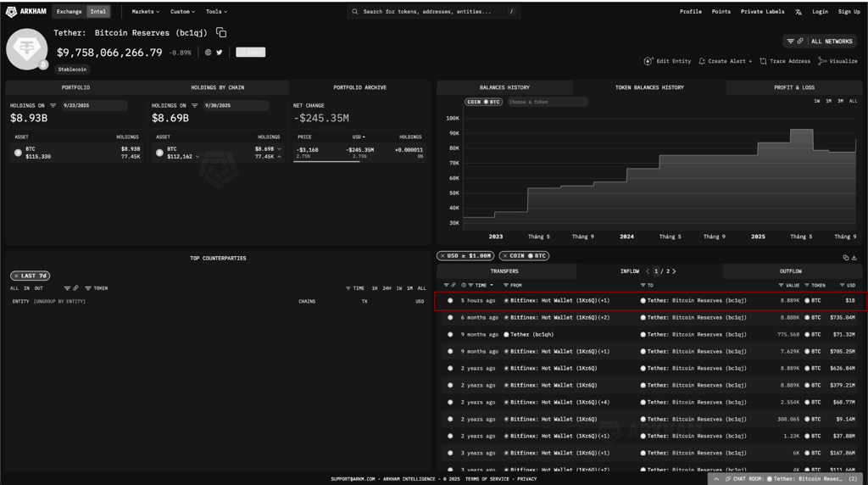
Task: Open the Portfolio tab
Action: 75,87
